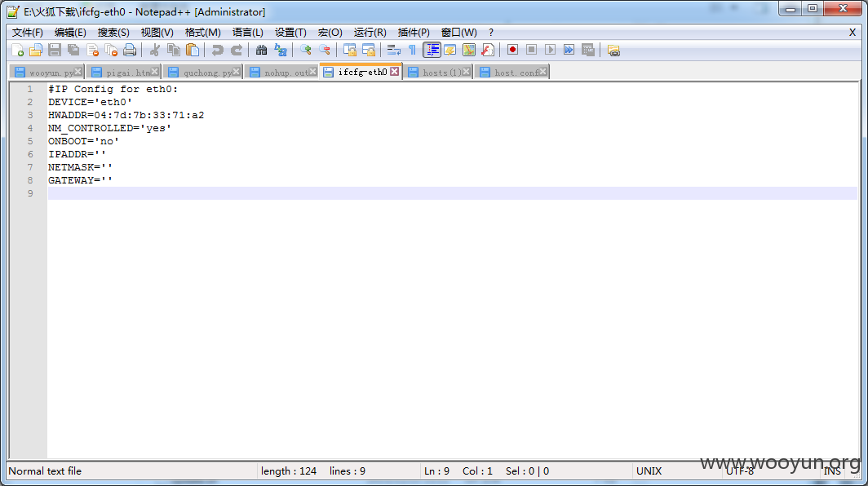This screenshot has height=486, width=868.
Task: Open the 编辑(E) menu
Action: [70, 33]
